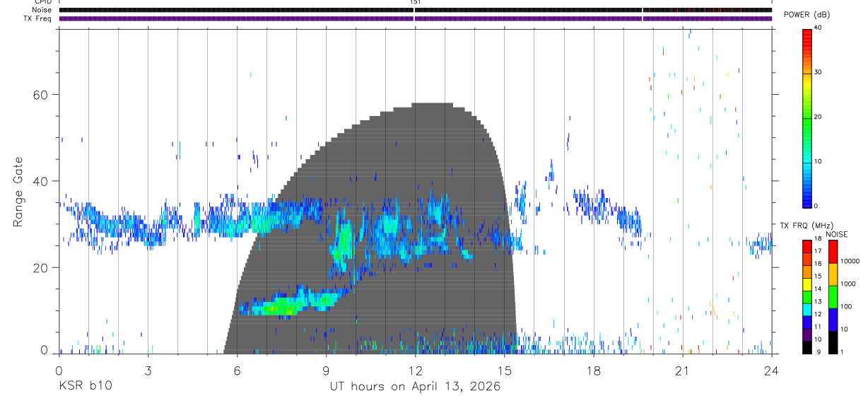Screen dimensions: 868x401
Task: Click the x-axis tick label '12'
Action: (x=415, y=370)
